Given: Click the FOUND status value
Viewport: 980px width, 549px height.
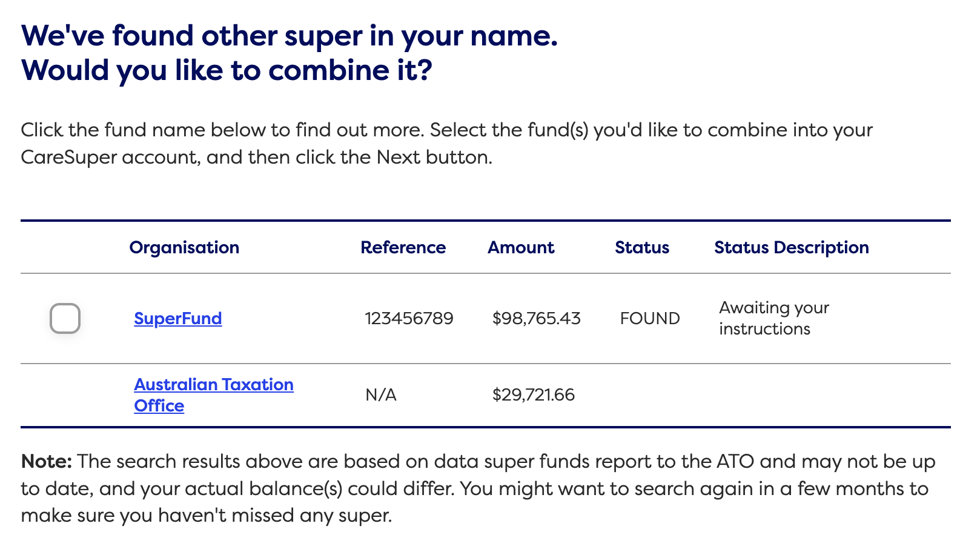Looking at the screenshot, I should coord(650,318).
